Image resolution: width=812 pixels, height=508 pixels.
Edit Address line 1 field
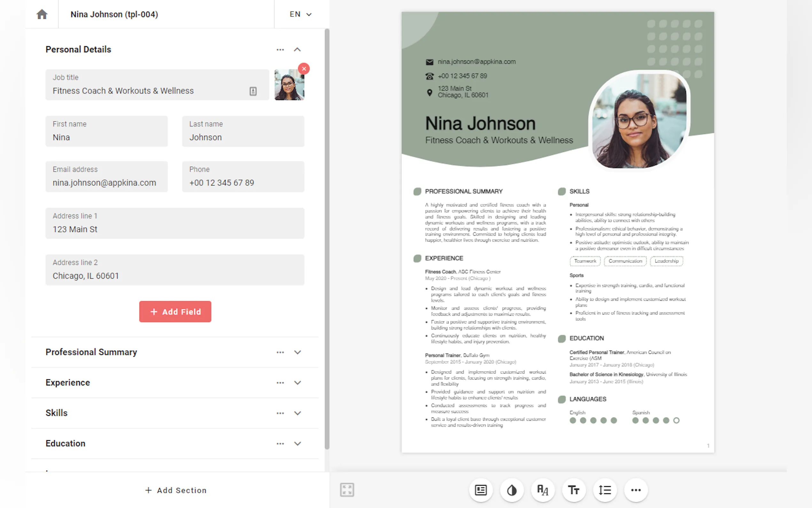point(175,223)
